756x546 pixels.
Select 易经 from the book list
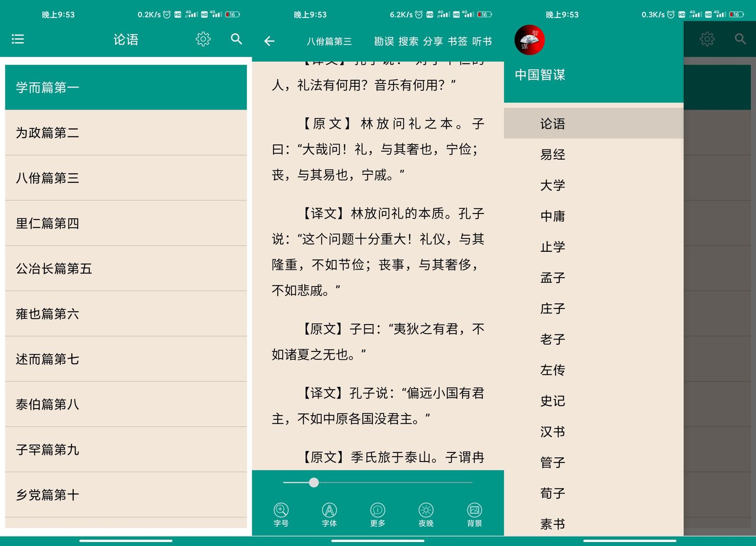point(552,154)
